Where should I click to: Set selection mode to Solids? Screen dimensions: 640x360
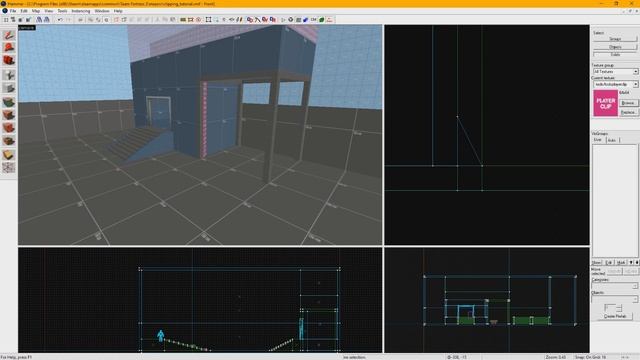[615, 54]
